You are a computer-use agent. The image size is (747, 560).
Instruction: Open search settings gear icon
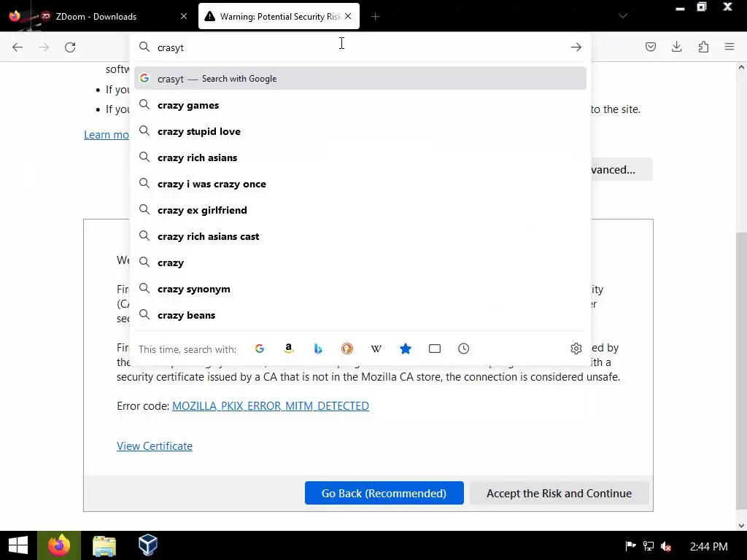tap(576, 349)
